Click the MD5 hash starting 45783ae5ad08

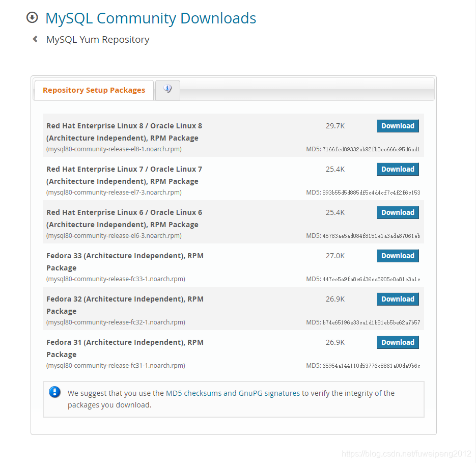[371, 236]
